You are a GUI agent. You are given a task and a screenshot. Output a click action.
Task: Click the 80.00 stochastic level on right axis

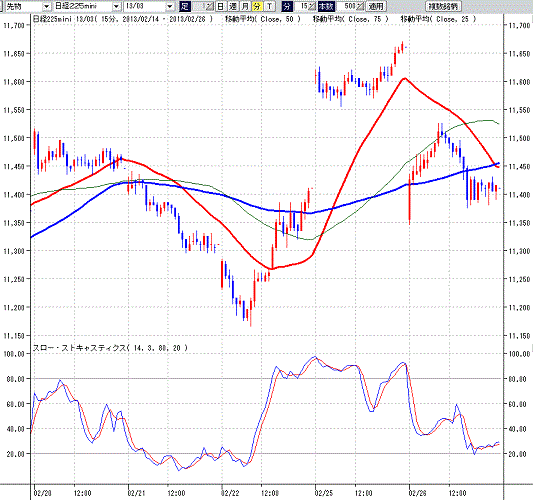tap(519, 379)
